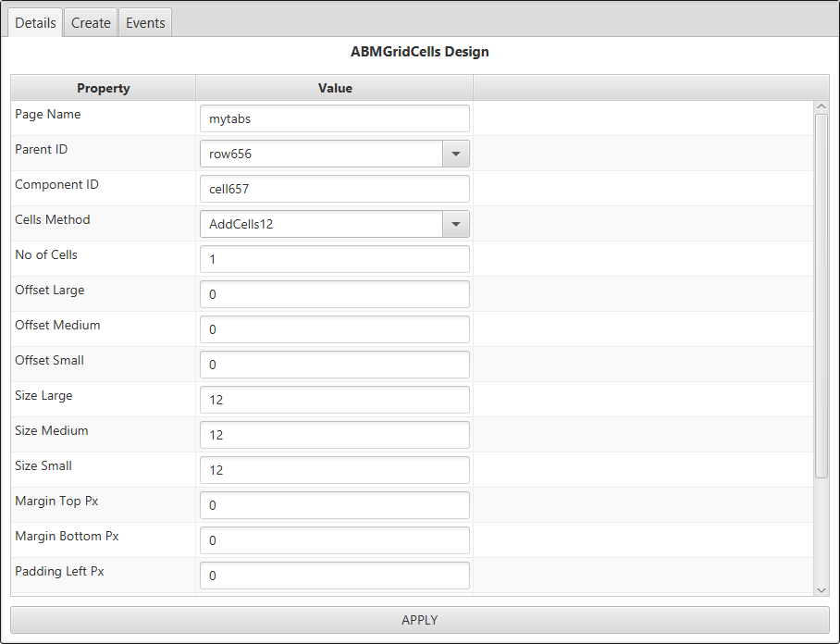Edit the Padding Left Px field
This screenshot has width=840, height=644.
(x=334, y=576)
